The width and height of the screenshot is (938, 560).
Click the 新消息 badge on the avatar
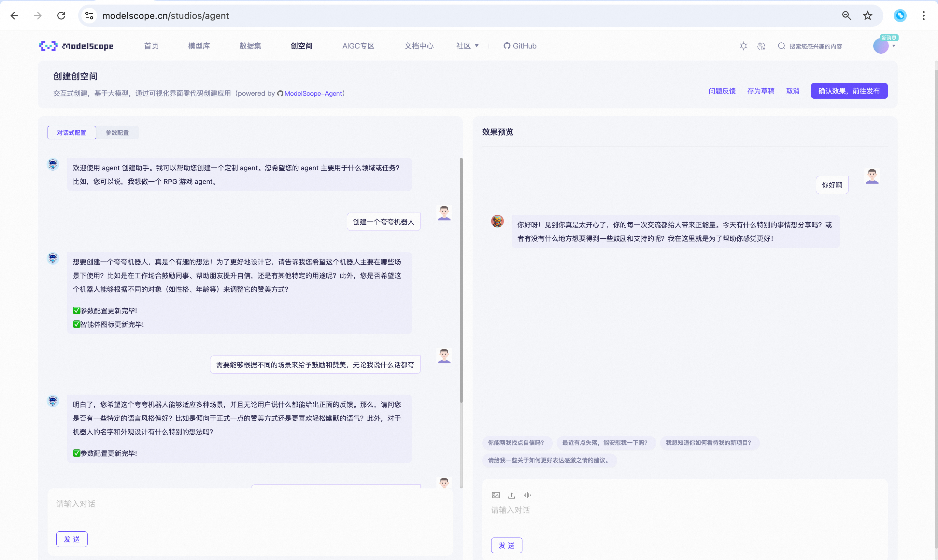click(x=888, y=38)
